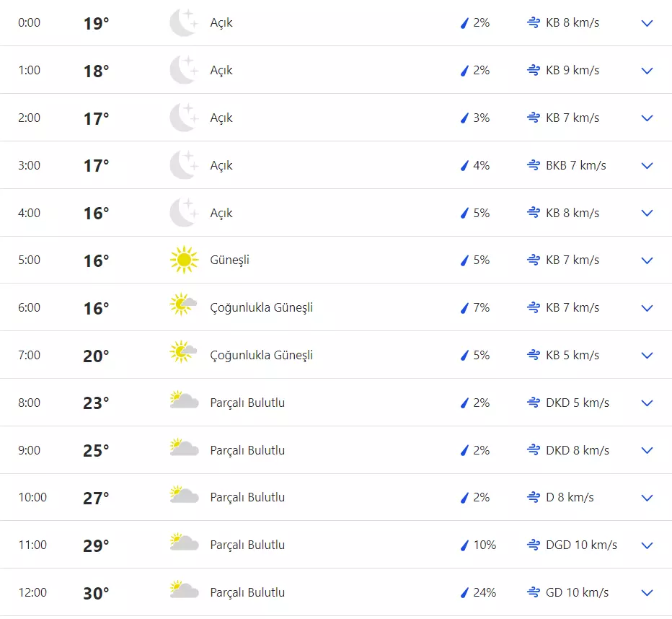This screenshot has height=619, width=672.
Task: Open details for the 7:00 forecast
Action: pyautogui.click(x=647, y=355)
